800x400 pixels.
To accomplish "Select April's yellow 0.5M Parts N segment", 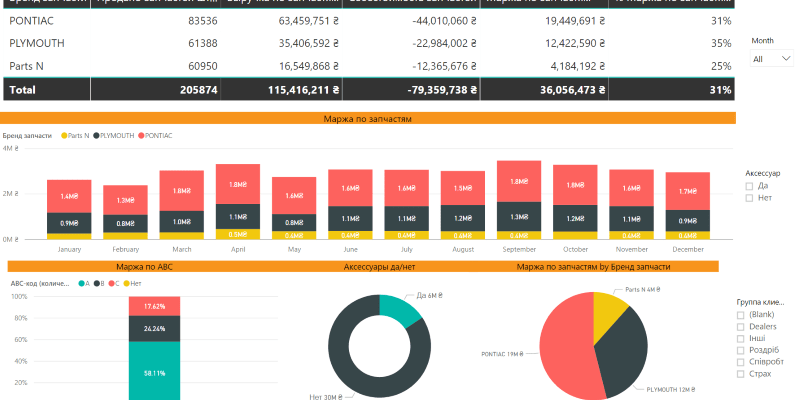I will click(238, 234).
